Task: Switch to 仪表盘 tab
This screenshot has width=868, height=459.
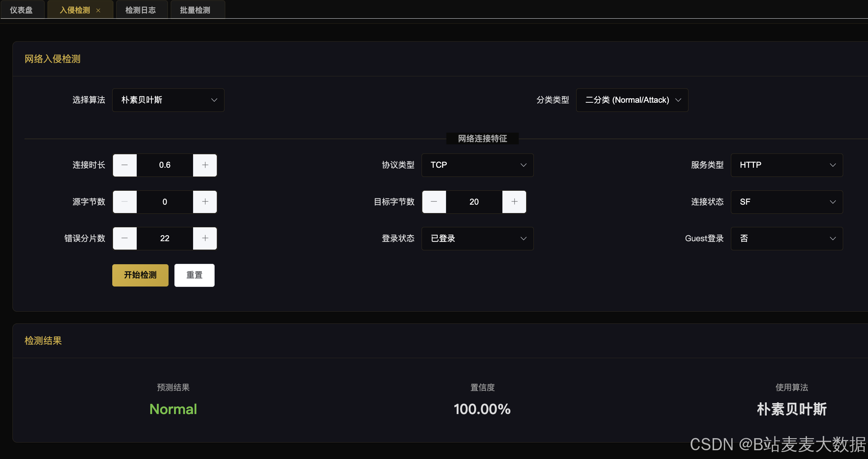Action: click(x=21, y=10)
